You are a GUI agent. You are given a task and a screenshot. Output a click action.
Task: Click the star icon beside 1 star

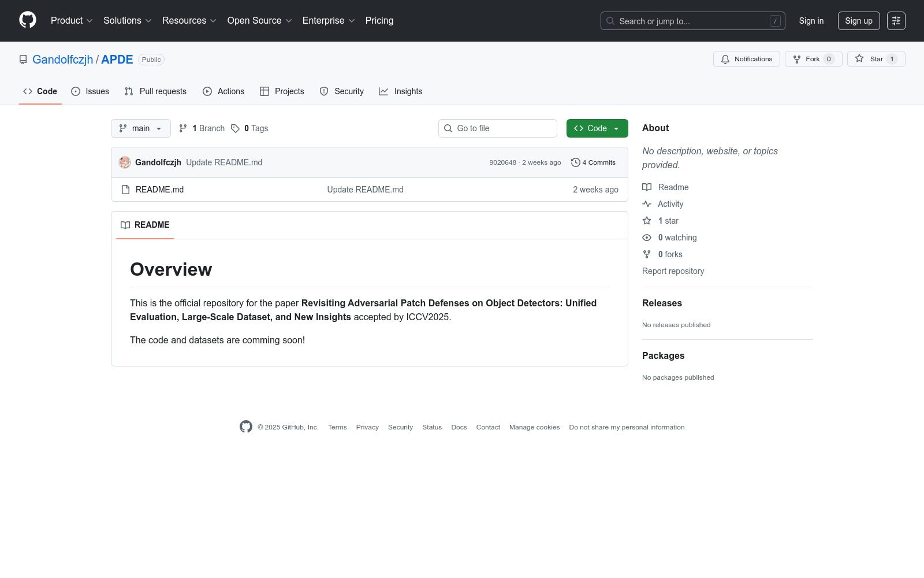[647, 221]
